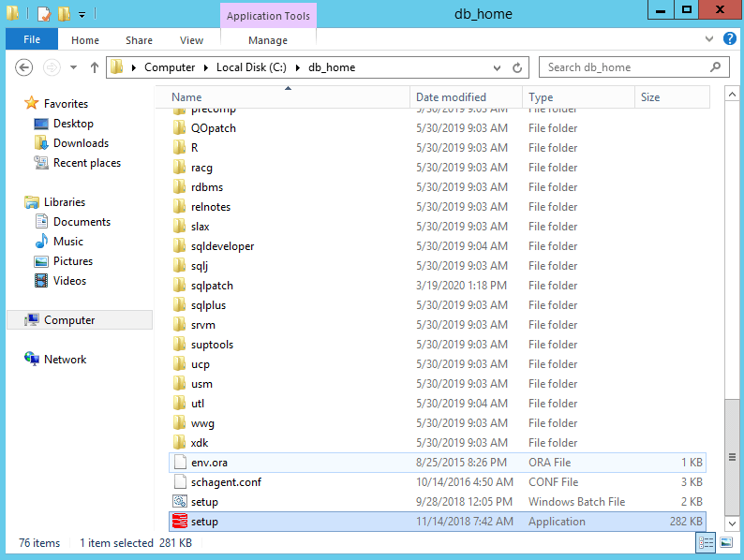Expand the arrow after Computer breadcrumb
Image resolution: width=744 pixels, height=560 pixels.
tap(206, 67)
